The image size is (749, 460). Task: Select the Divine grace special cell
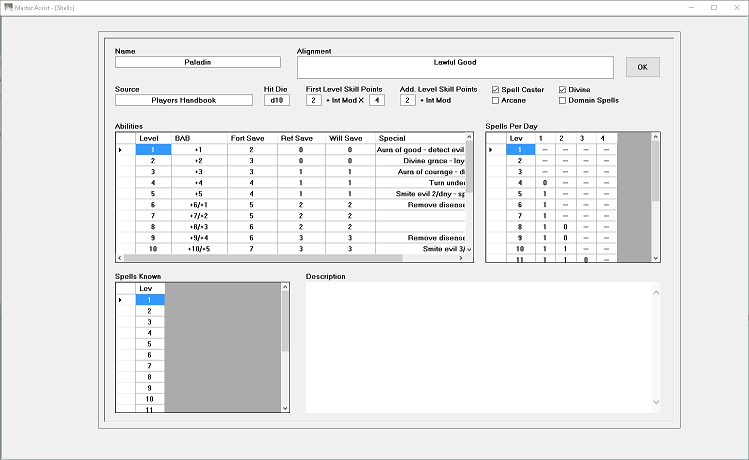pos(420,160)
